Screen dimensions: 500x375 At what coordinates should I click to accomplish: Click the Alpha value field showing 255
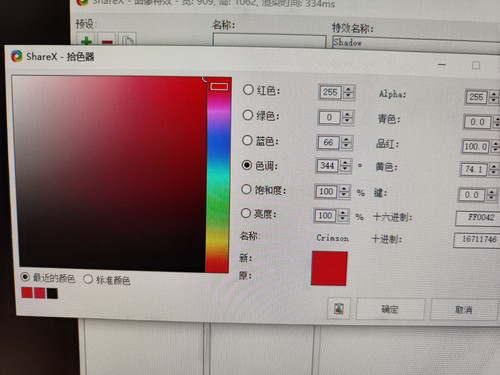coord(476,97)
